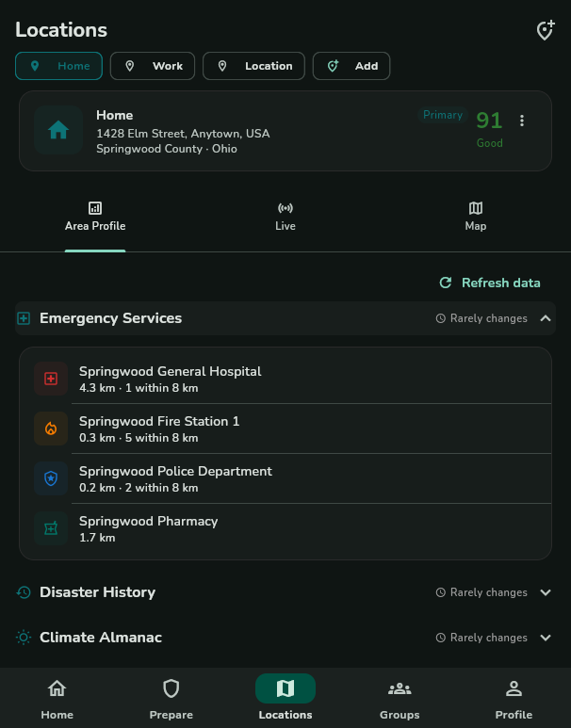Switch to the Live tab
571x728 pixels.
pos(285,217)
